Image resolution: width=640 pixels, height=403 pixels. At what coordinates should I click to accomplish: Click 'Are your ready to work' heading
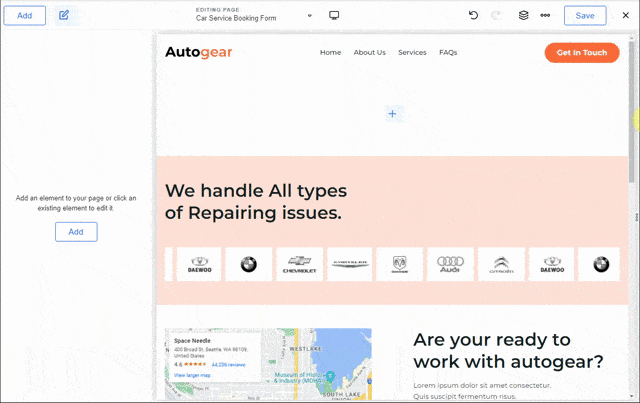pyautogui.click(x=508, y=351)
